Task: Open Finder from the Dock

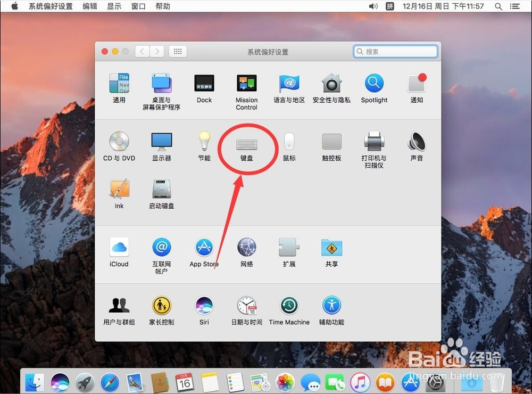Action: [x=35, y=382]
